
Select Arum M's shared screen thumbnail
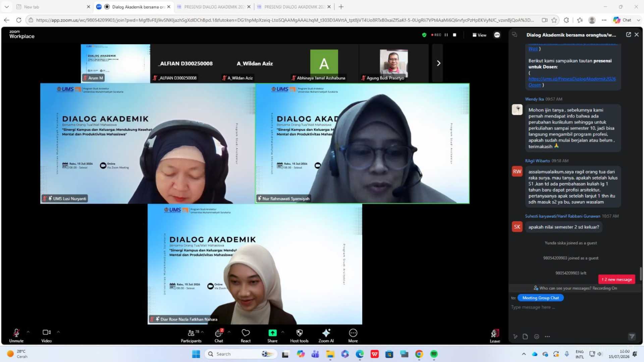pos(115,63)
